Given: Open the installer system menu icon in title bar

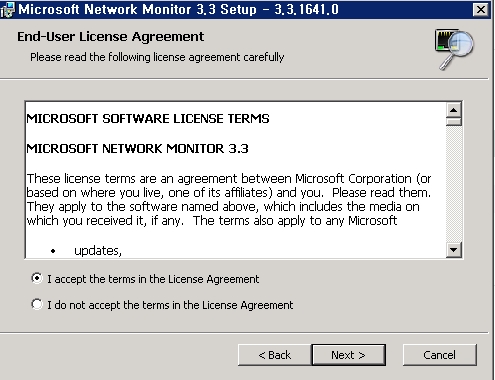Looking at the screenshot, I should [x=7, y=10].
